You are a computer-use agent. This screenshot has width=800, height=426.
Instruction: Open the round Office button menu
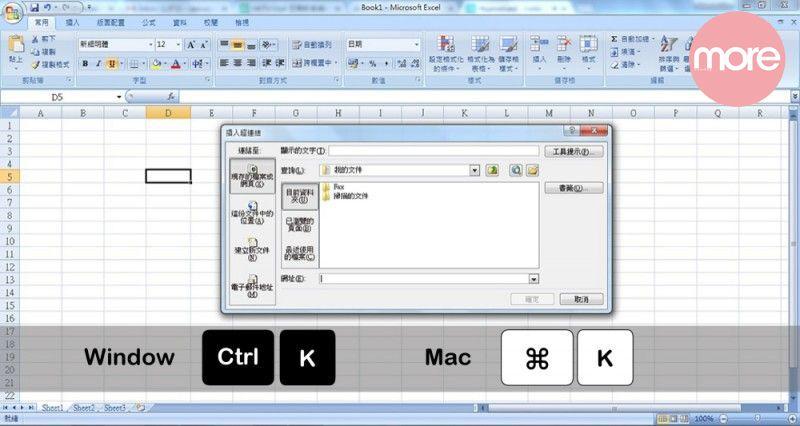pyautogui.click(x=13, y=11)
